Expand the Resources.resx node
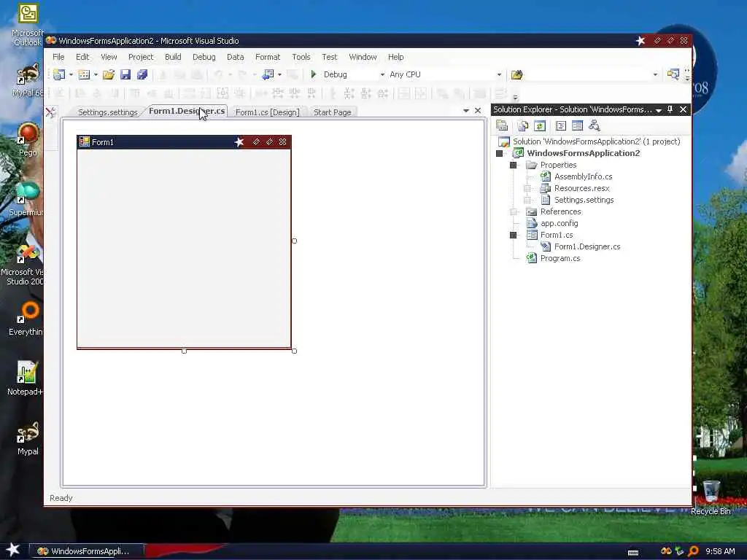The width and height of the screenshot is (747, 560). click(x=527, y=189)
